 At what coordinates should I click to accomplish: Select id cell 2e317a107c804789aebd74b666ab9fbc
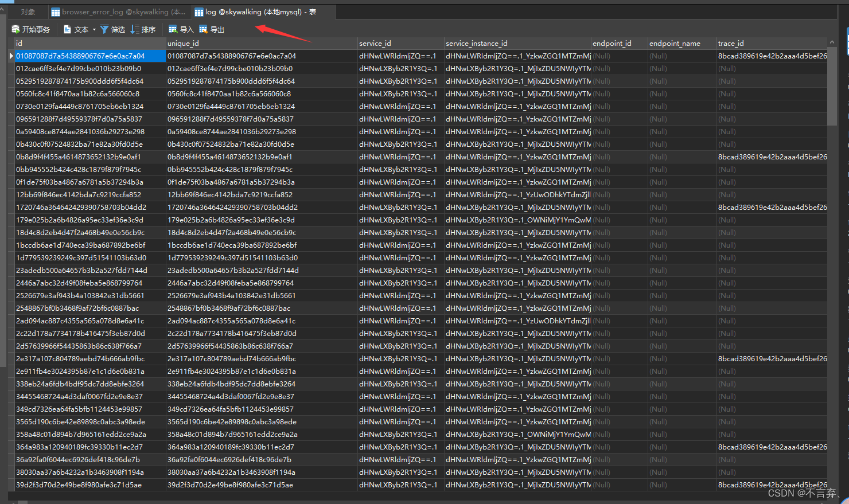pos(90,359)
